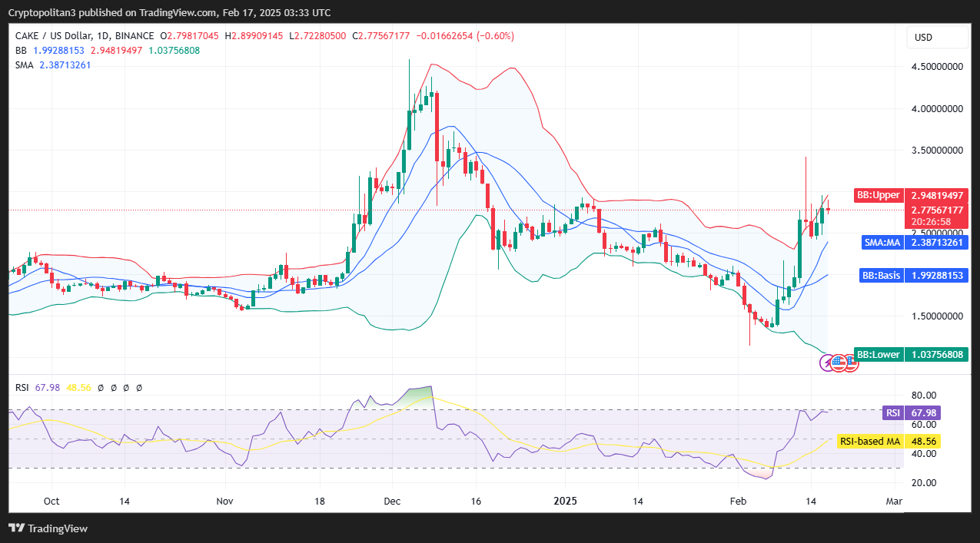Select the RSI indicator legend
This screenshot has width=980, height=543.
78,388
